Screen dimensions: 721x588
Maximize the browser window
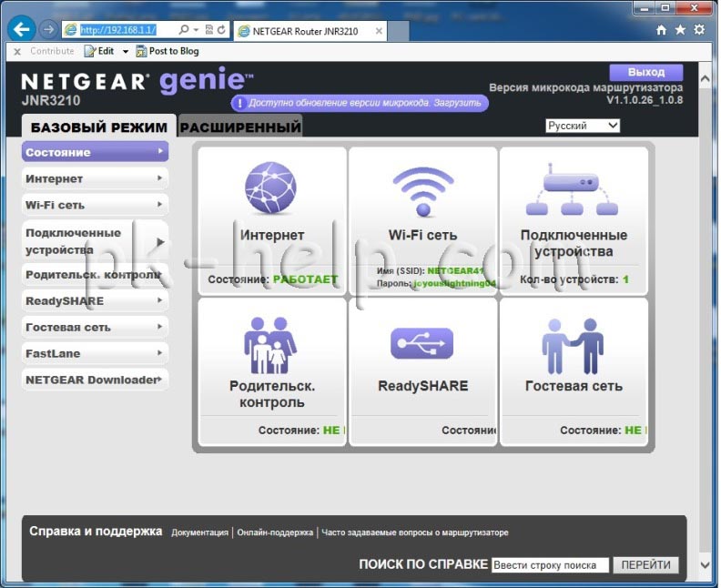665,8
